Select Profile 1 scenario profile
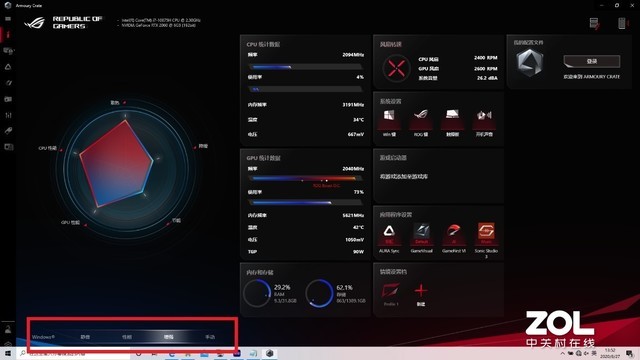The width and height of the screenshot is (640, 360). (x=391, y=294)
